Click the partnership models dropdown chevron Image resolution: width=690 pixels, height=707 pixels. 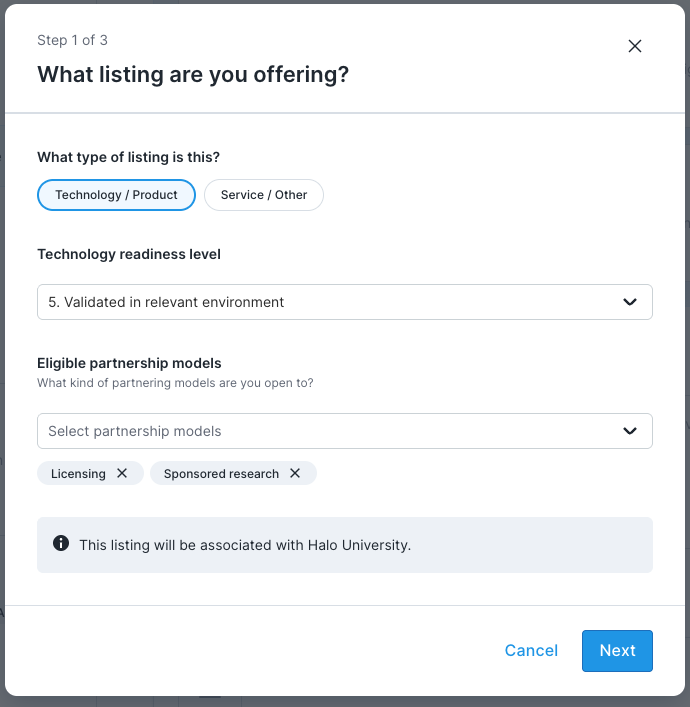630,431
